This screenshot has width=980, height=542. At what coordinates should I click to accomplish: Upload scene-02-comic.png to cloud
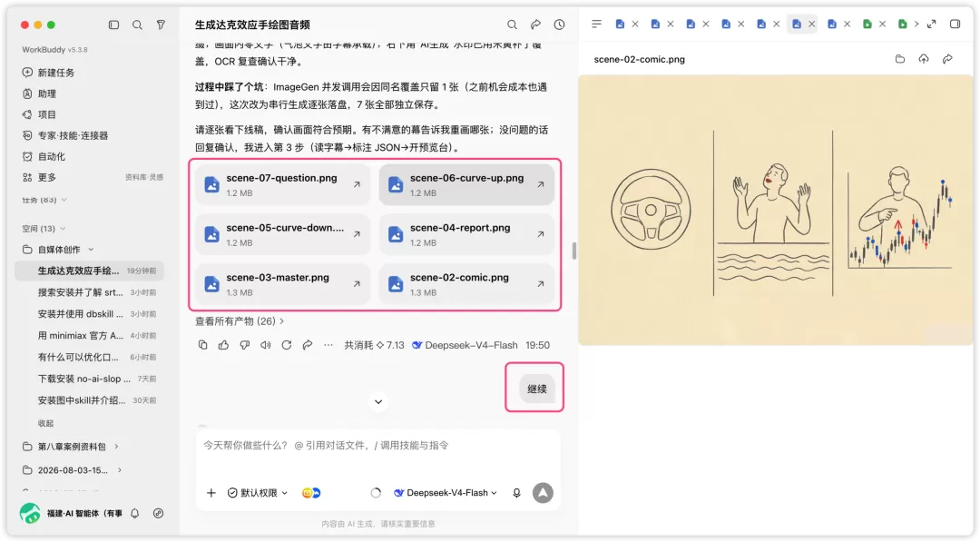pos(924,59)
